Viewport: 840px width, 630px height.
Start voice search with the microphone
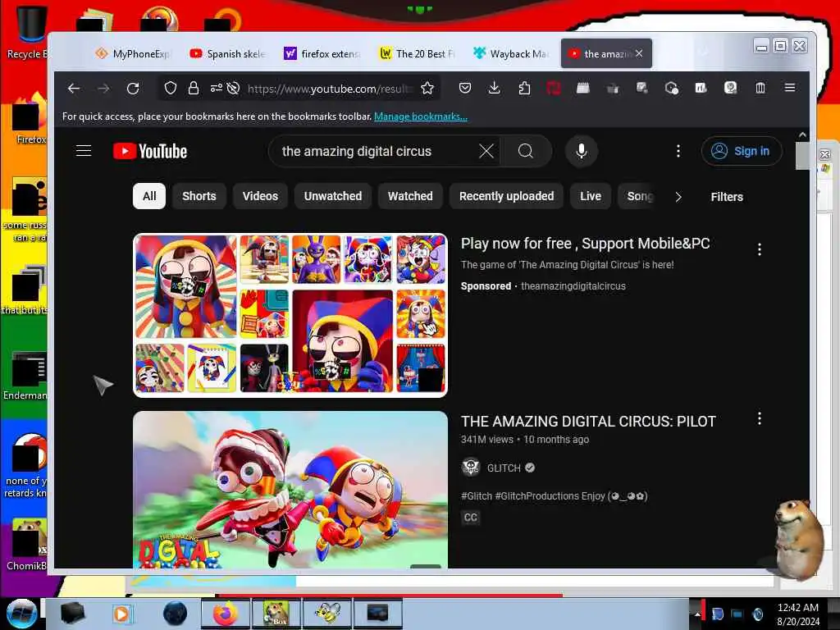click(582, 151)
